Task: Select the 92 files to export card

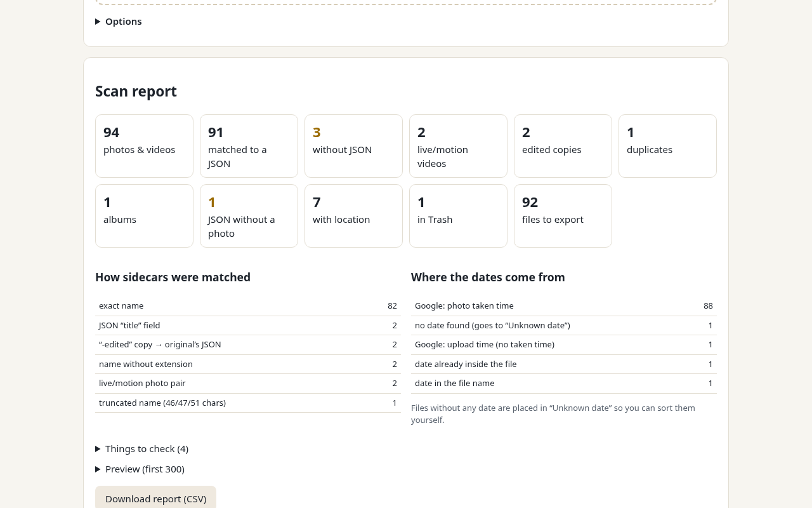Action: coord(563,216)
